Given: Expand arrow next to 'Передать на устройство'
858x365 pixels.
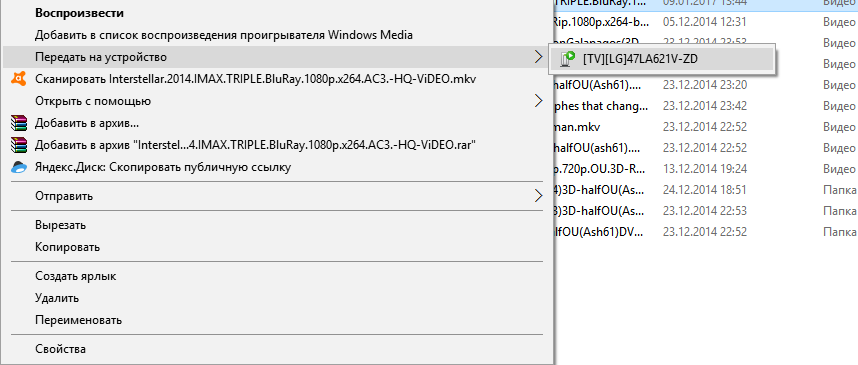Looking at the screenshot, I should [538, 56].
